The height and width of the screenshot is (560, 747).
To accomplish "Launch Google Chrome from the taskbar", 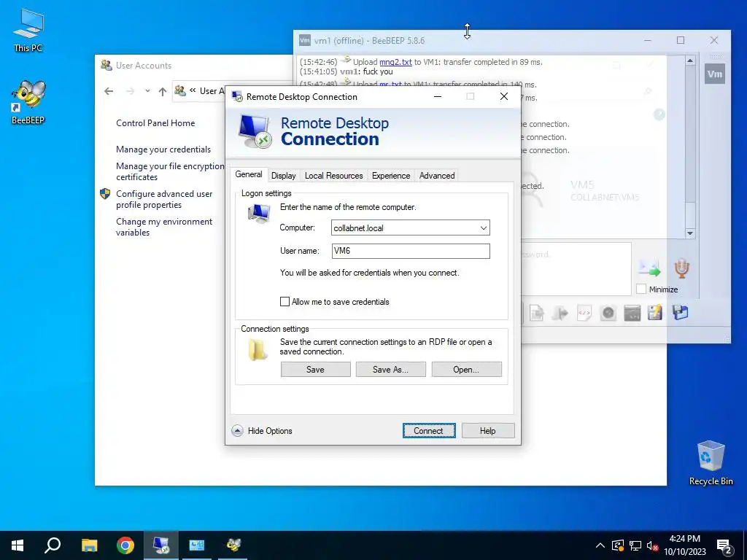I will click(125, 545).
